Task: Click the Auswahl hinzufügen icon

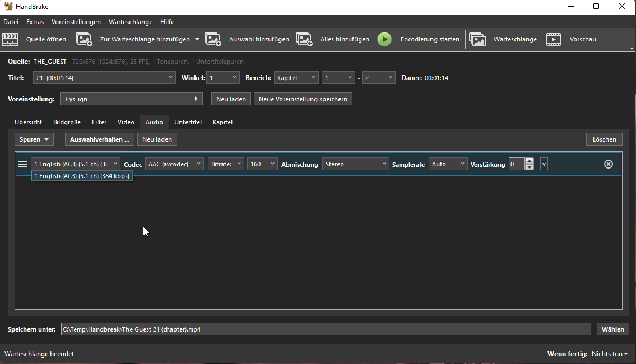Action: [213, 39]
